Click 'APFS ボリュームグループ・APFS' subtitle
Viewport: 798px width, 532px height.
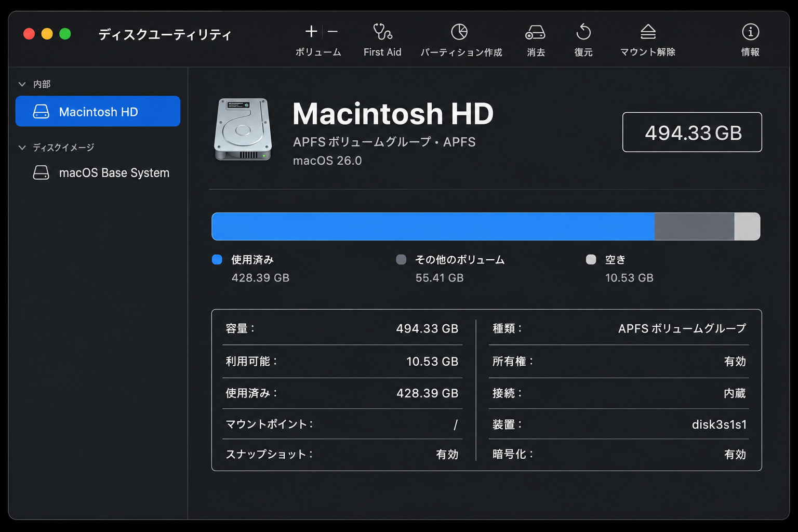(x=384, y=142)
